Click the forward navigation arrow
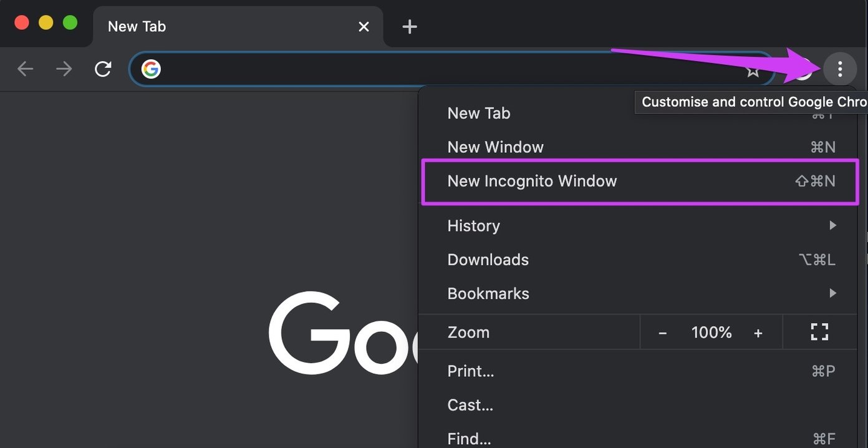The height and width of the screenshot is (448, 868). 64,69
